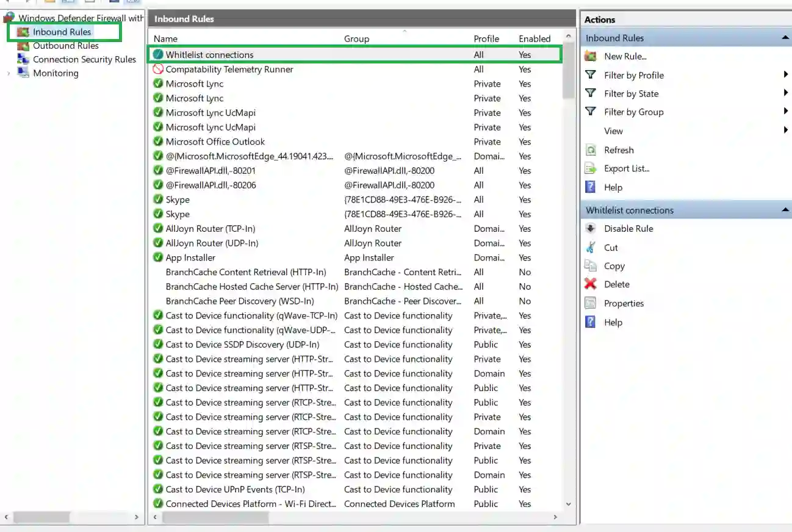Image resolution: width=792 pixels, height=532 pixels.
Task: Click green check icon of Microsoft Office Outlook
Action: (x=158, y=142)
